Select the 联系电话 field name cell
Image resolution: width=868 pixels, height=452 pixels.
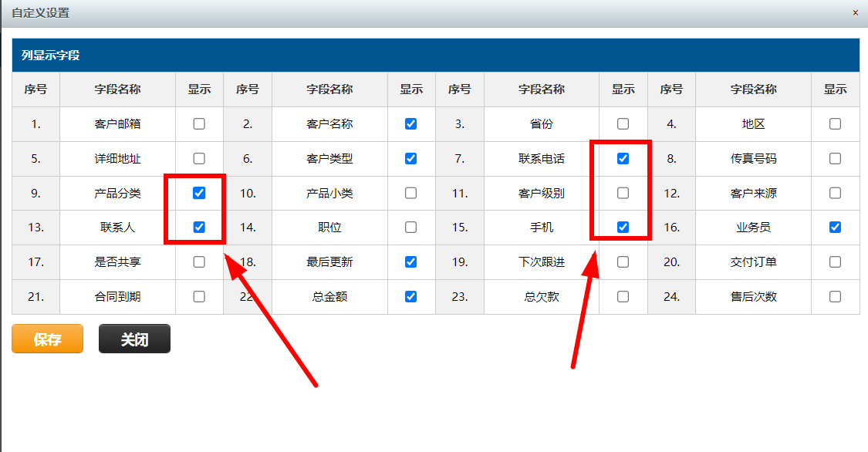(542, 159)
